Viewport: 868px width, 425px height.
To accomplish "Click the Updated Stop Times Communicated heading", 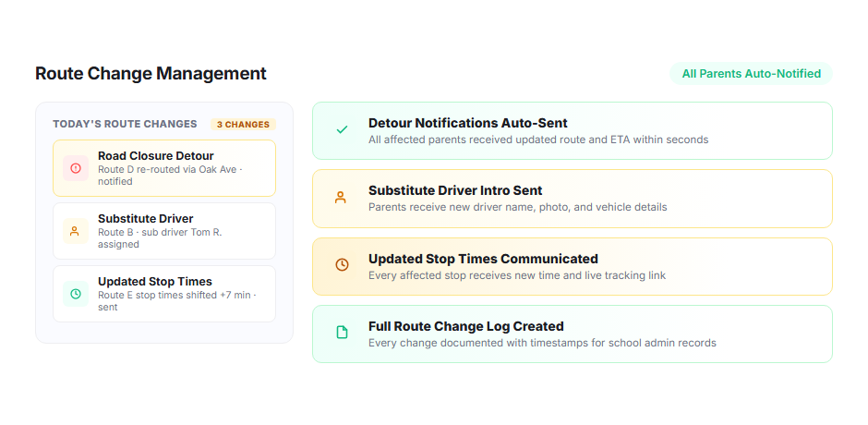I will [483, 259].
